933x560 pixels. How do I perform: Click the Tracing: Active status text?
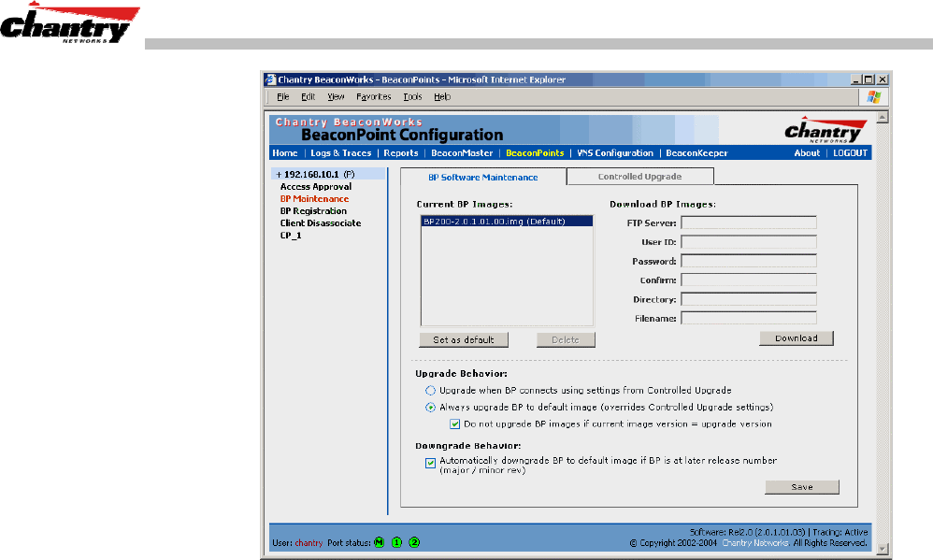point(840,532)
